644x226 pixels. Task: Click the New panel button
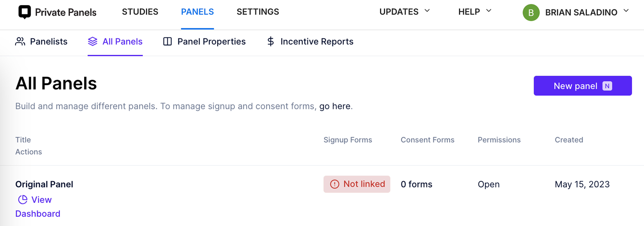coord(583,86)
